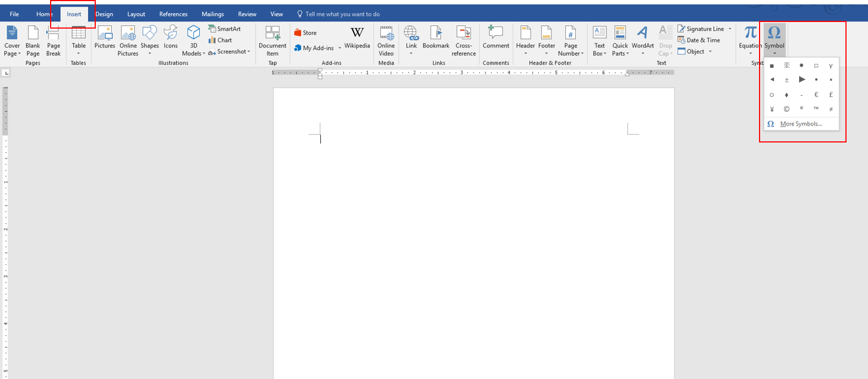Image resolution: width=868 pixels, height=379 pixels.
Task: Insert the trademark TM symbol
Action: [x=816, y=109]
